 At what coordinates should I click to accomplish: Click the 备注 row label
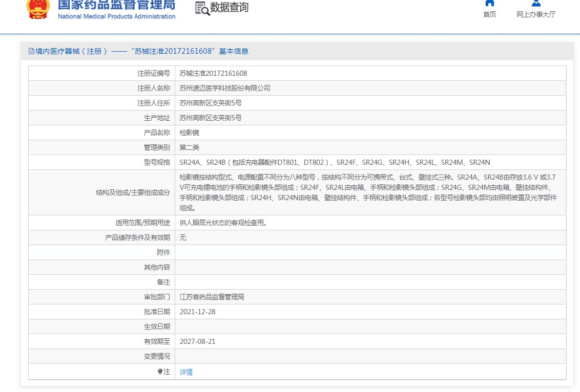[163, 282]
